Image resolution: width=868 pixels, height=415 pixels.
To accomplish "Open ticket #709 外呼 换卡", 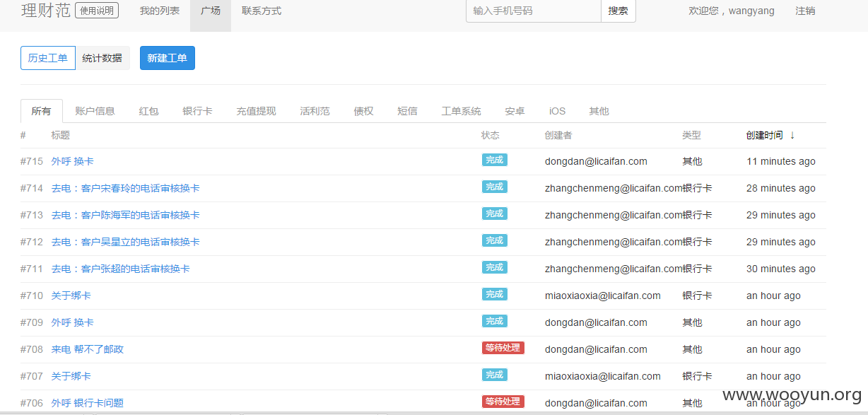I will click(x=72, y=322).
